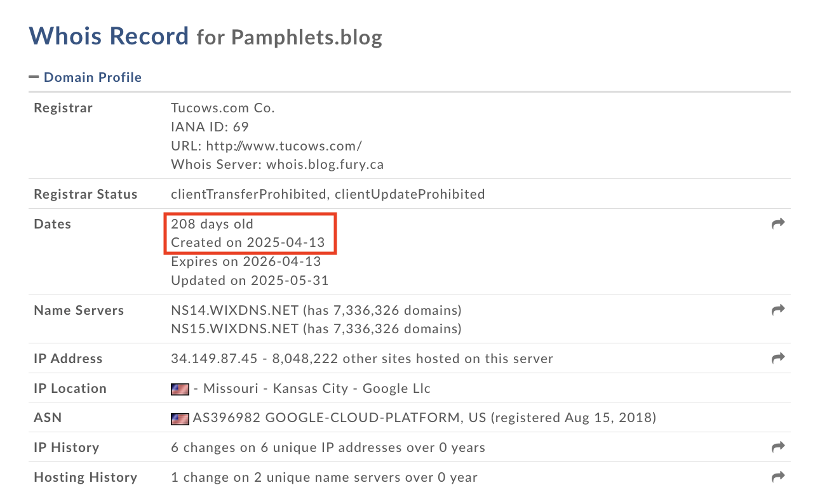Click the clientTransferProhibited status text

pos(249,194)
